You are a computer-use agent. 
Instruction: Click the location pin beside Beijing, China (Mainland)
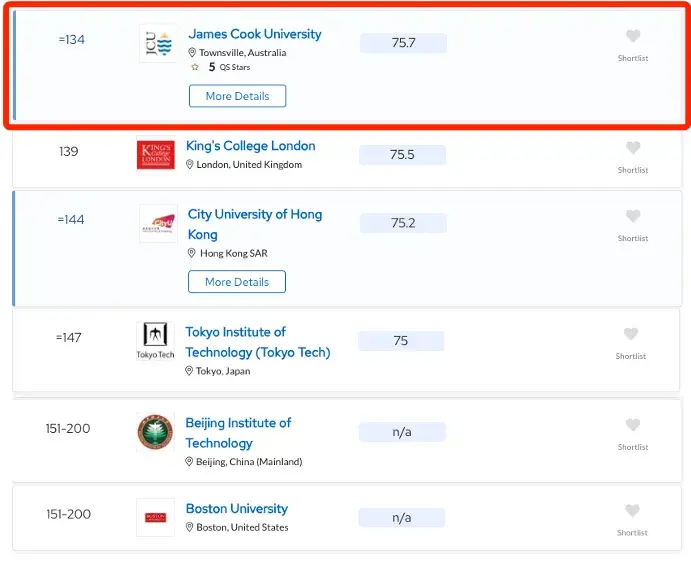pyautogui.click(x=189, y=461)
